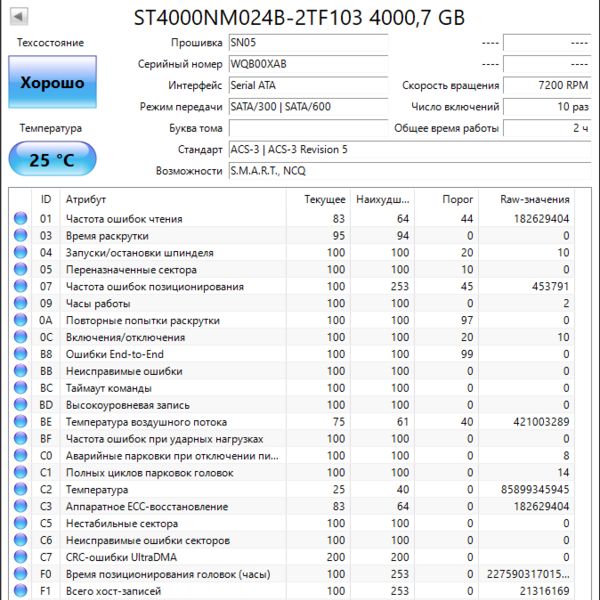The width and height of the screenshot is (600, 600).
Task: Select row Частота ошибок позиционирования
Action: coord(293,286)
